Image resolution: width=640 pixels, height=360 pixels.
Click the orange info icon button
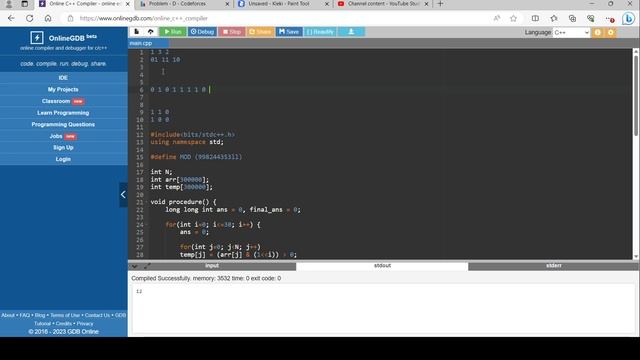(x=598, y=32)
